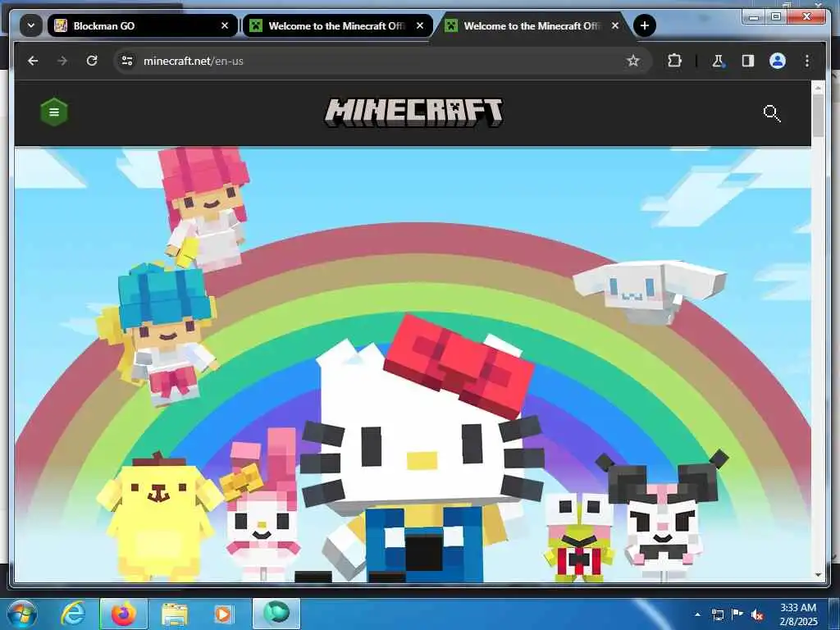This screenshot has width=840, height=630.
Task: Click the green browser taskbar button
Action: click(276, 614)
